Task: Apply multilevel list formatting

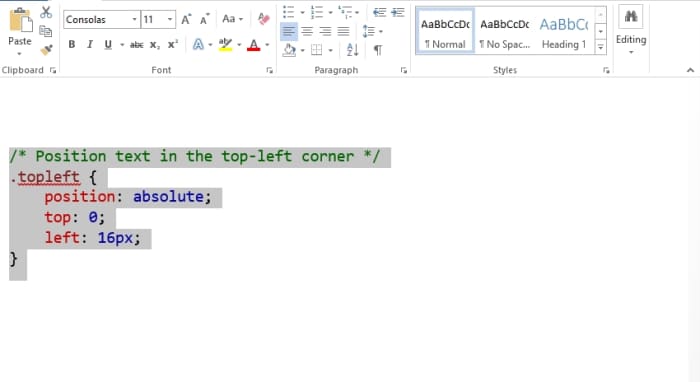Action: click(x=345, y=12)
